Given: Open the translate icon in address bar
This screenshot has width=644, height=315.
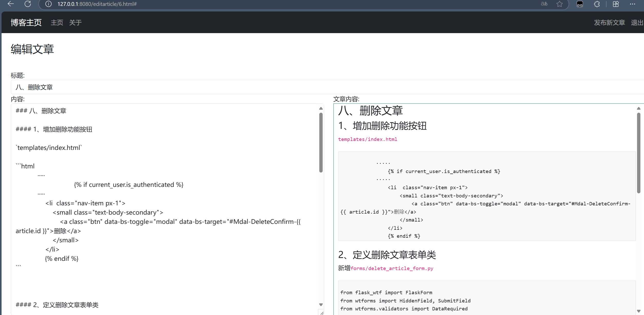Looking at the screenshot, I should click(544, 4).
